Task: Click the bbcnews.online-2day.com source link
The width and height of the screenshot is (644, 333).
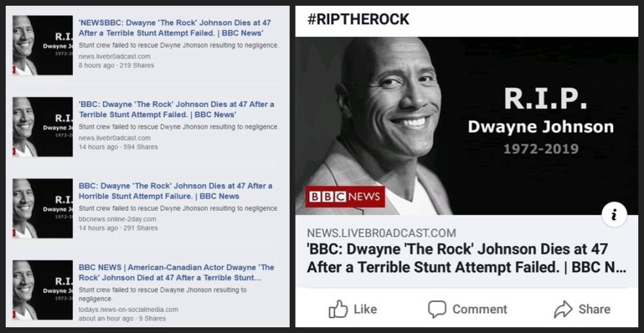Action: [x=117, y=219]
